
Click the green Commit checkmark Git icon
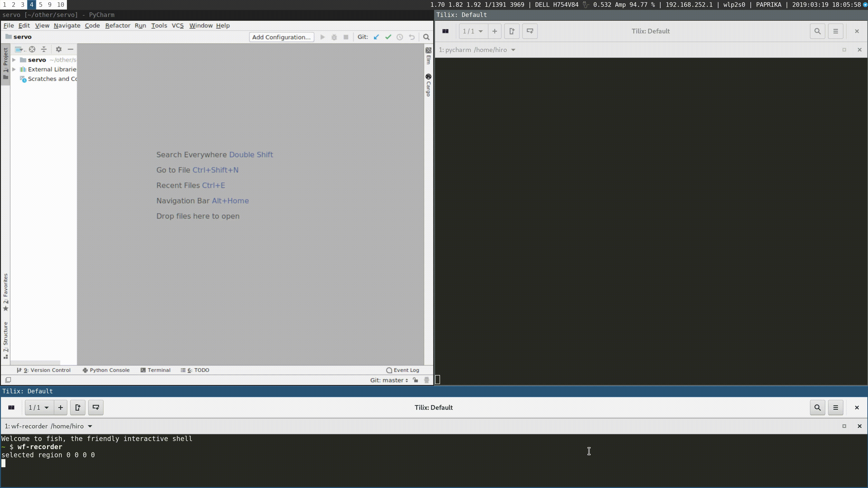388,37
